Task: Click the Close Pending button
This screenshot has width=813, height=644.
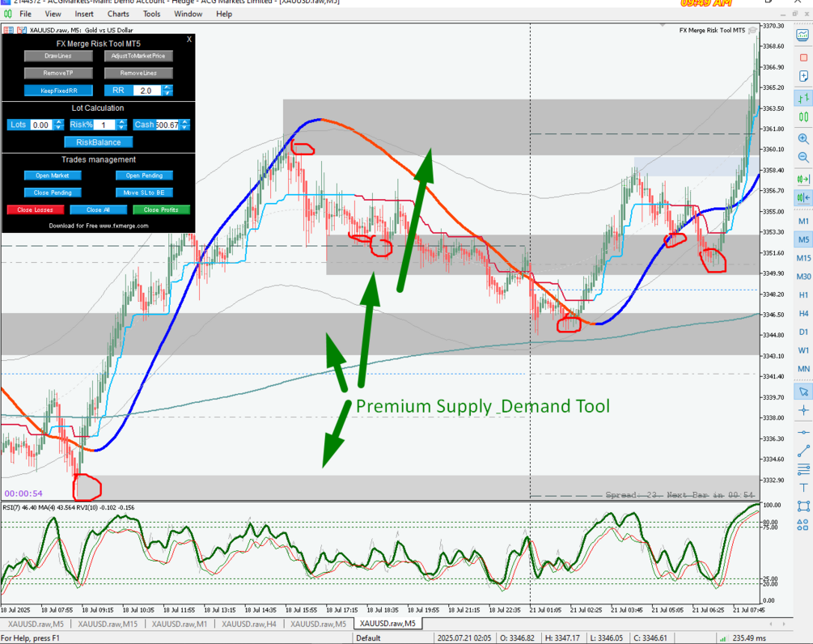Action: click(x=53, y=193)
